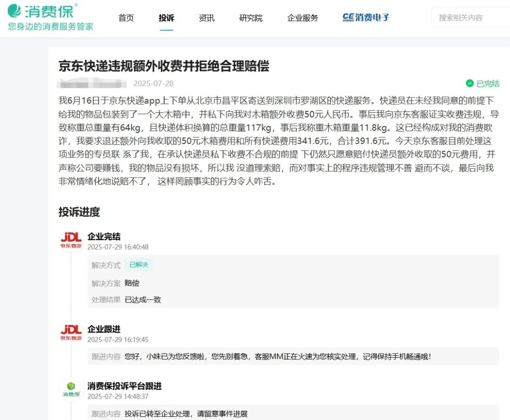Click the JDL logo beside 企业跟进
This screenshot has width=510, height=420.
(x=71, y=333)
